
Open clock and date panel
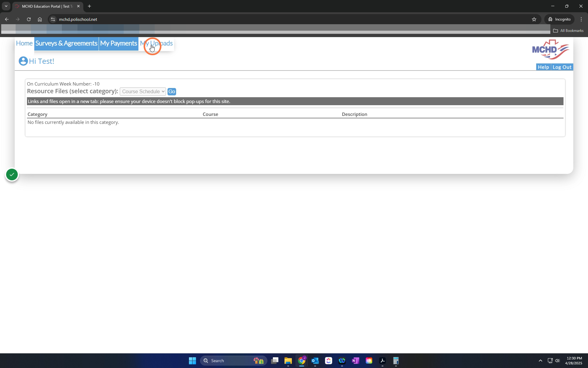point(574,361)
